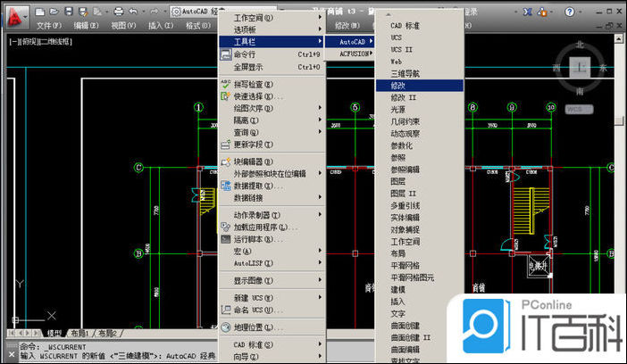
Task: Click the 上 face on ViewCube
Action: point(581,68)
